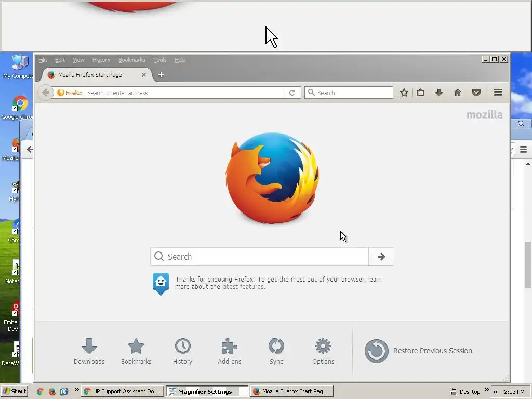Go back using Firefox back arrow button
The height and width of the screenshot is (399, 532).
point(46,92)
